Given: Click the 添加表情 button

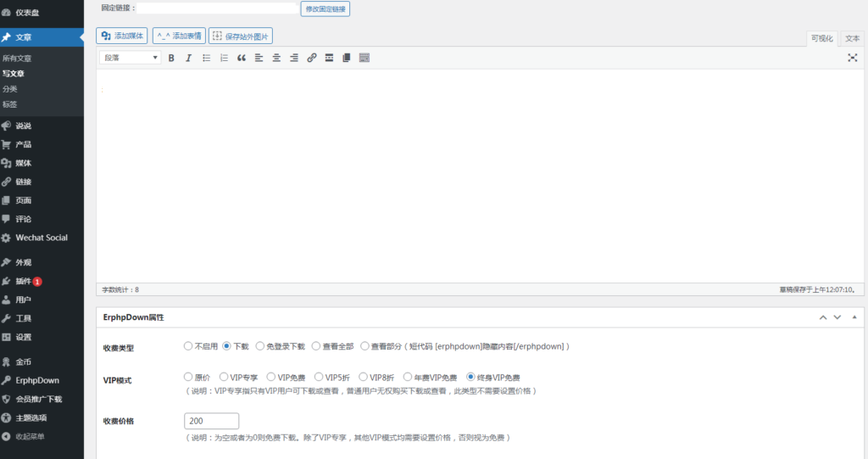Looking at the screenshot, I should (x=179, y=36).
